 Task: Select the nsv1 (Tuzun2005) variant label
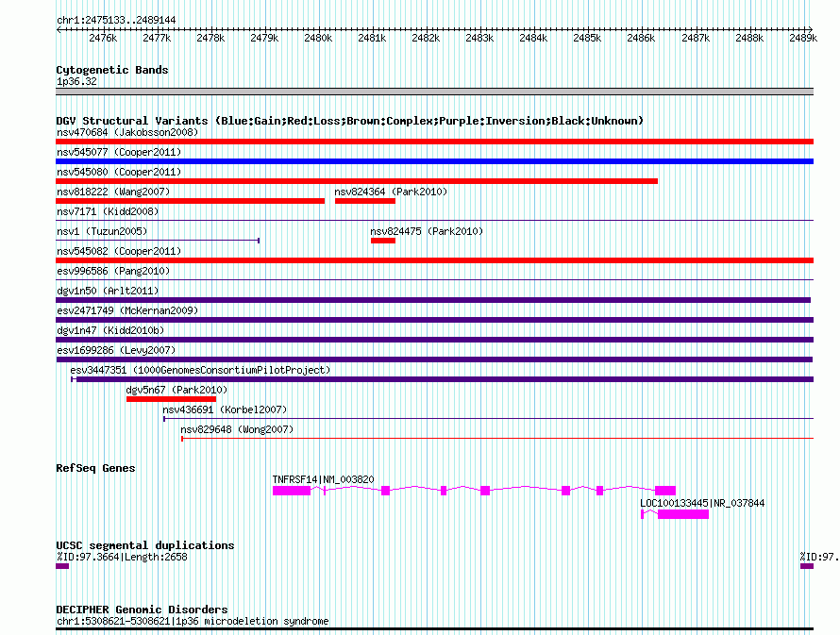[102, 231]
